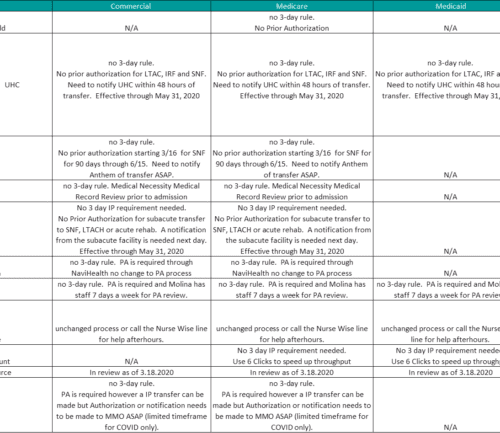The width and height of the screenshot is (500, 433).
Task: Select Commercial cell about Molina PA review staff
Action: point(131,289)
